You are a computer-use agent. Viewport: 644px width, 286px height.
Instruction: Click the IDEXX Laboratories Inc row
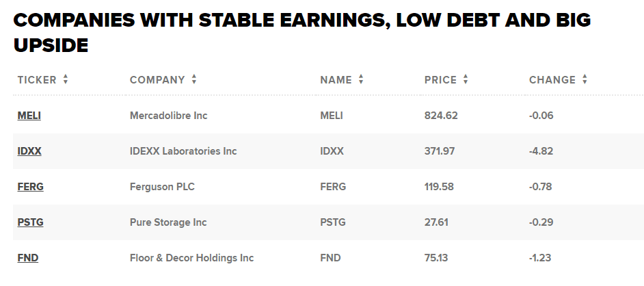click(183, 151)
